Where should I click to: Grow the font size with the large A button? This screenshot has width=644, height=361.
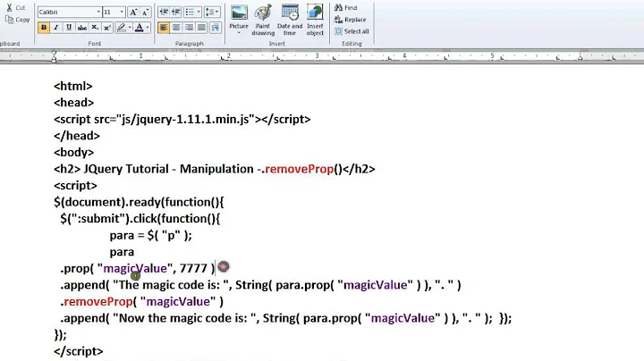click(133, 13)
